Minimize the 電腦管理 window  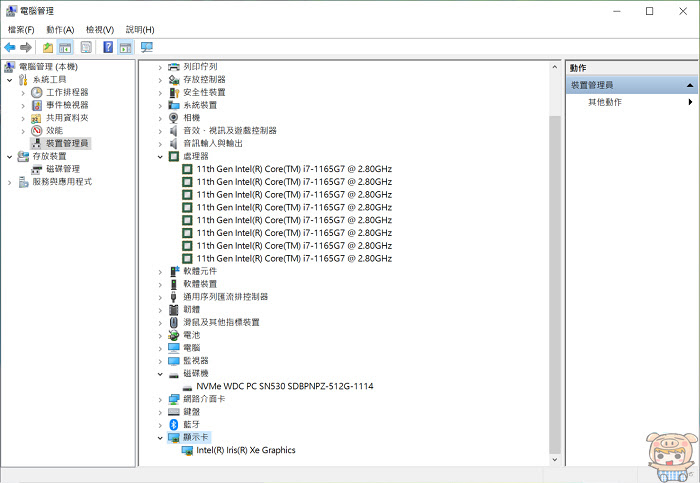[617, 11]
